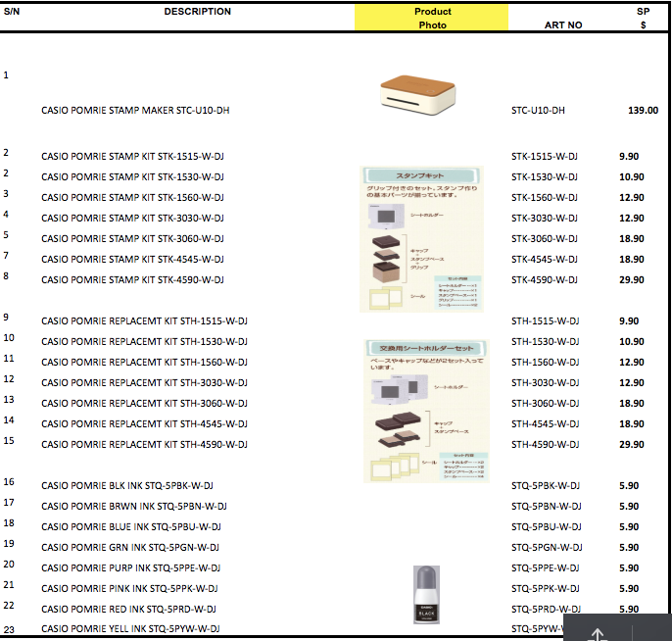Click serial number 23 cell
Viewport: 672px width, 641px height.
9,629
